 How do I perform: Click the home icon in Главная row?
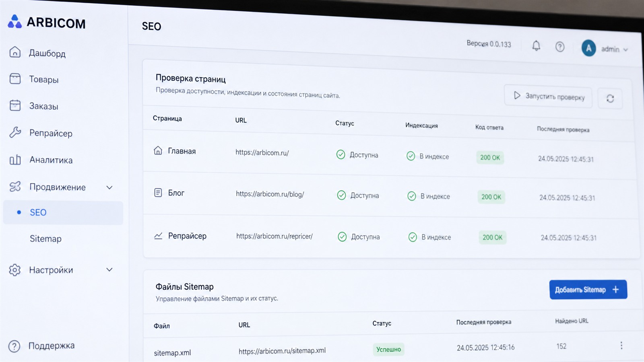pyautogui.click(x=158, y=150)
